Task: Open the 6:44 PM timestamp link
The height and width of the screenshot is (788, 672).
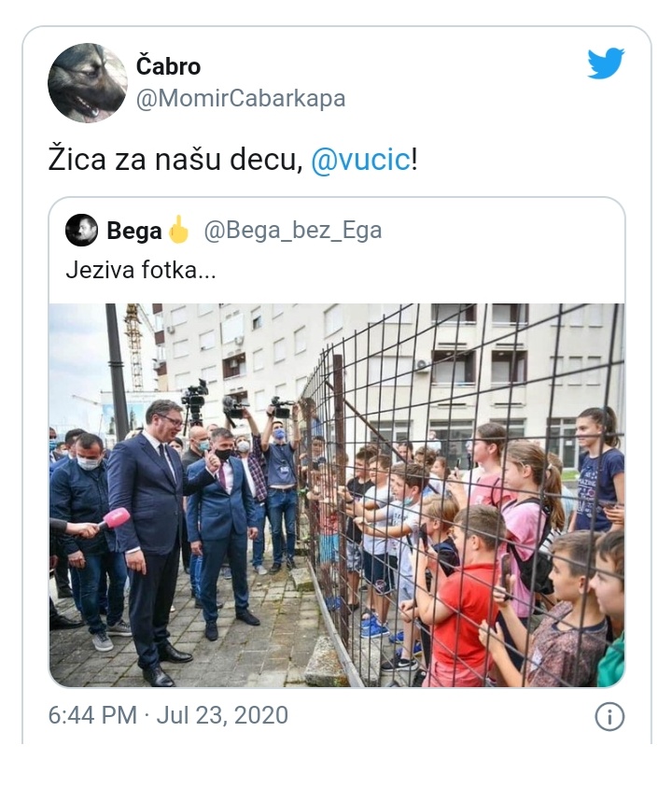Action: tap(92, 715)
